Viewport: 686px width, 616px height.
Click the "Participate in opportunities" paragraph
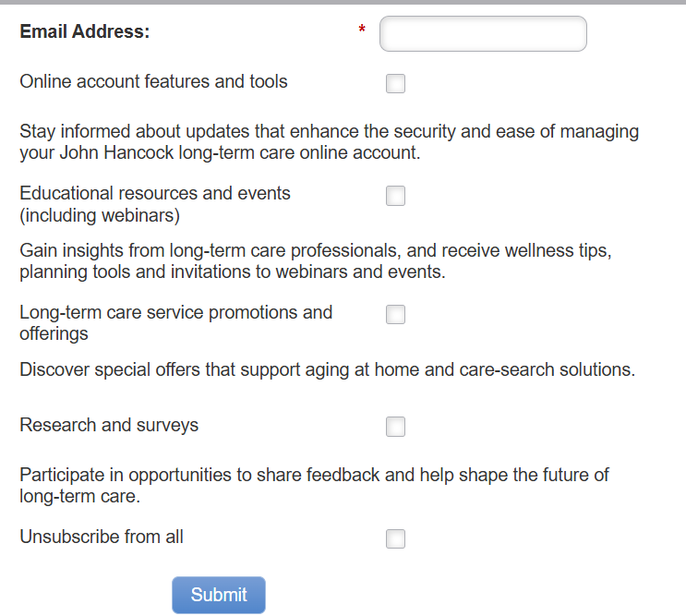tap(314, 485)
